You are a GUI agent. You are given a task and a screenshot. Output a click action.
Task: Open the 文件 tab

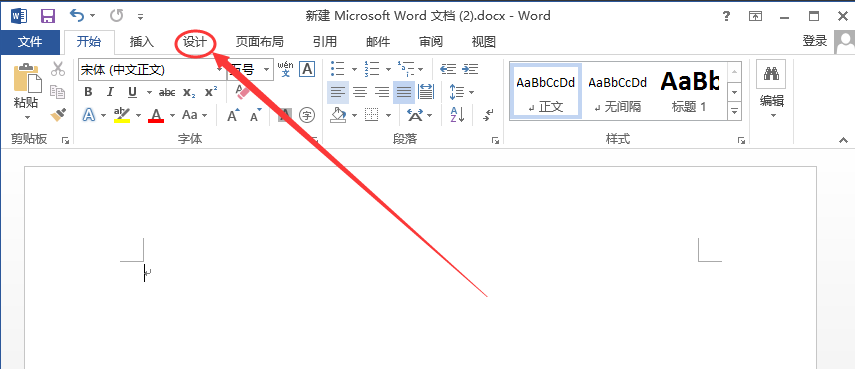tap(30, 41)
